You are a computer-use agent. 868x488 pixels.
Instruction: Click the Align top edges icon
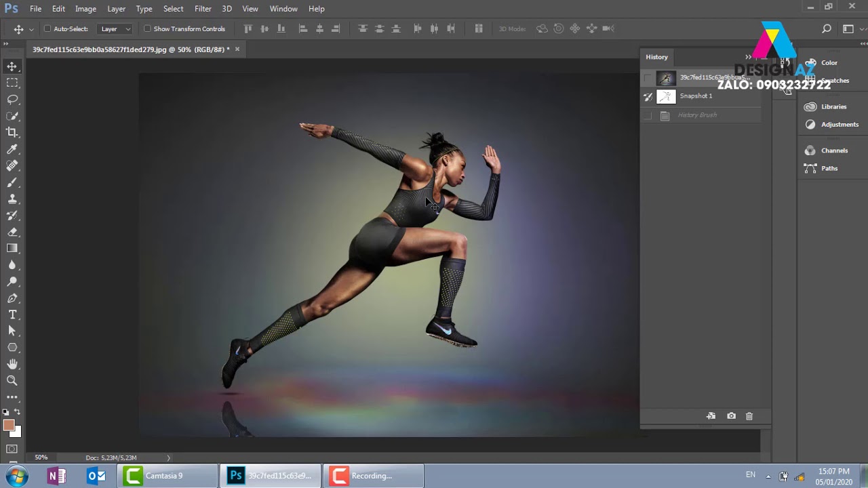pos(248,28)
